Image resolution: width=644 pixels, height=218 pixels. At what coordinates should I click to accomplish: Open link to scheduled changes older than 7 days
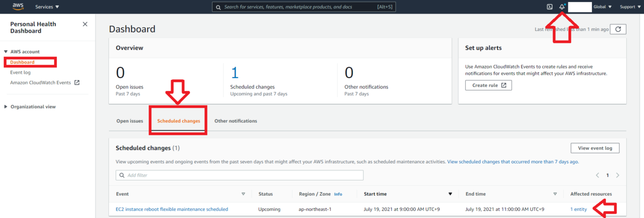(x=513, y=161)
